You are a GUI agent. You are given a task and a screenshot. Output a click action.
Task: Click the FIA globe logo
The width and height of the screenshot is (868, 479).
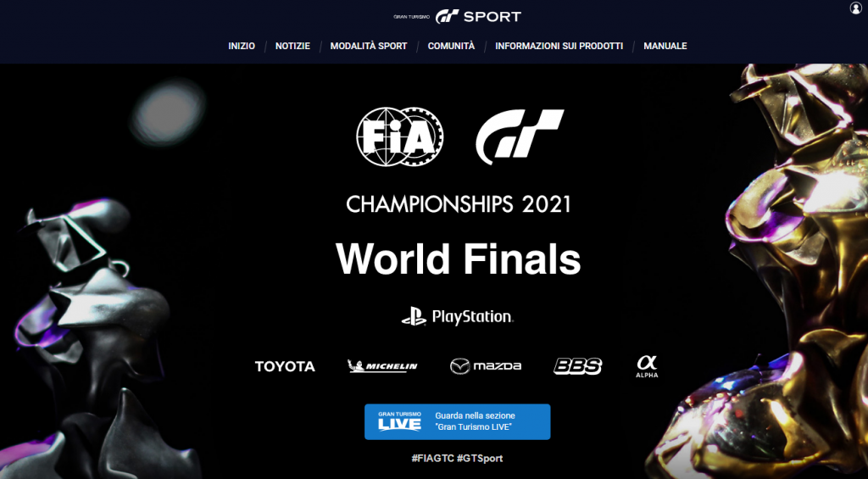pos(400,136)
